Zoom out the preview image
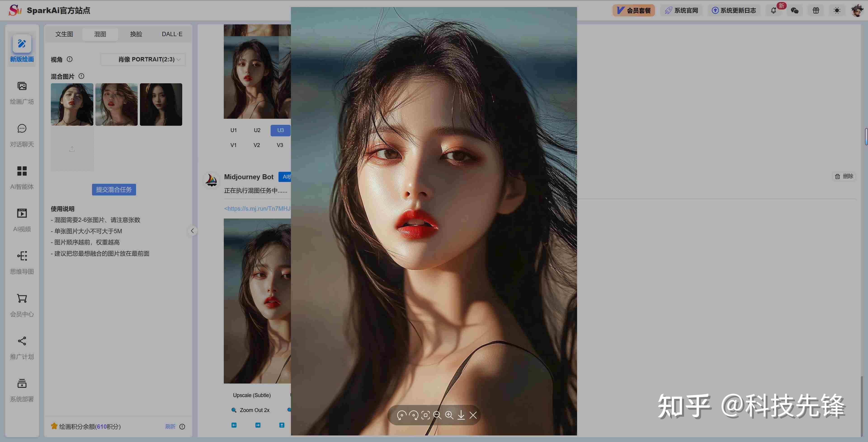This screenshot has width=868, height=442. pos(437,415)
